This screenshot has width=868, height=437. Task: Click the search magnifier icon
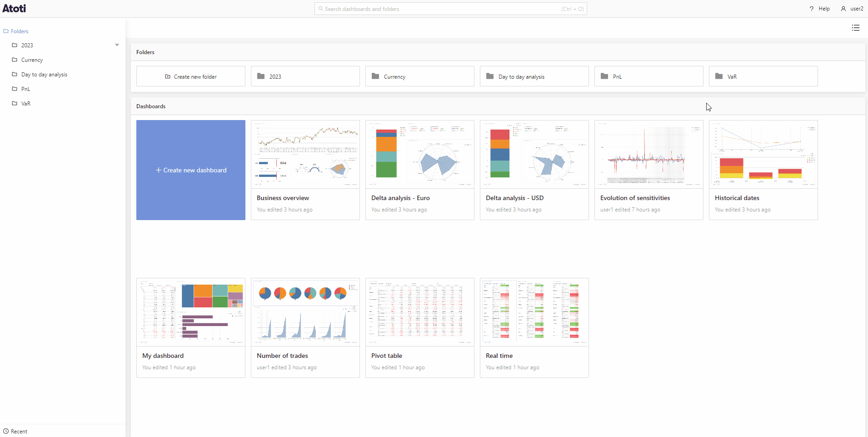320,9
